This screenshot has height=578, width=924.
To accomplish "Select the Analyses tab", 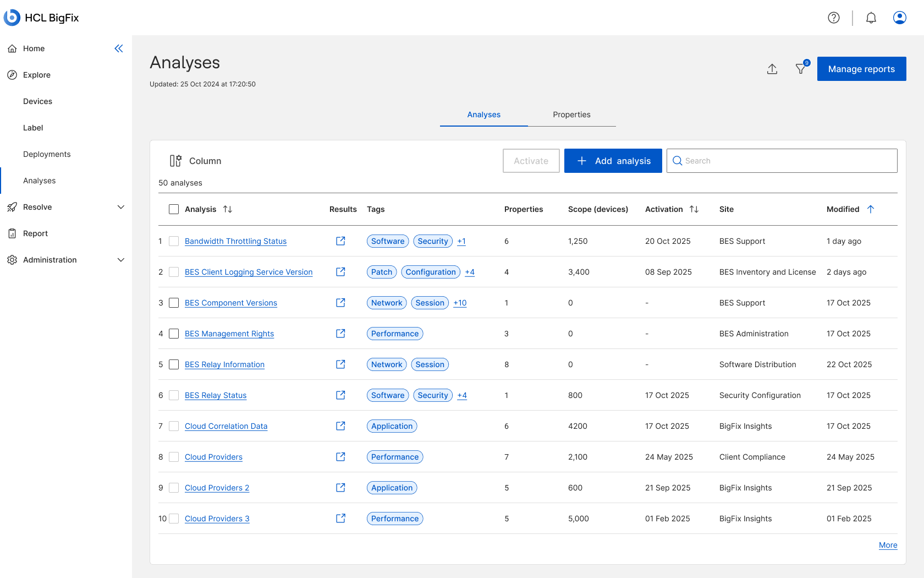I will tap(484, 114).
